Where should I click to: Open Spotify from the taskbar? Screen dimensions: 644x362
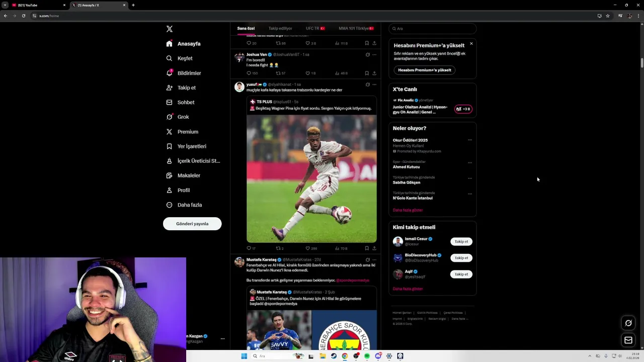point(367,356)
